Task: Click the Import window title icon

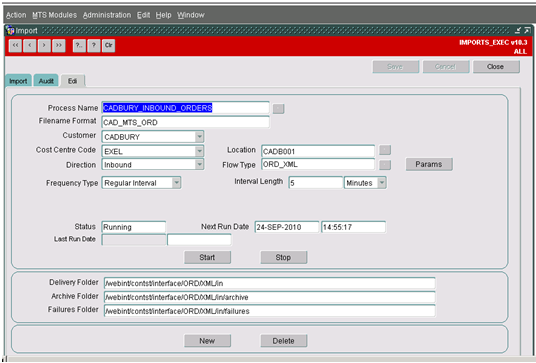Action: tap(10, 30)
